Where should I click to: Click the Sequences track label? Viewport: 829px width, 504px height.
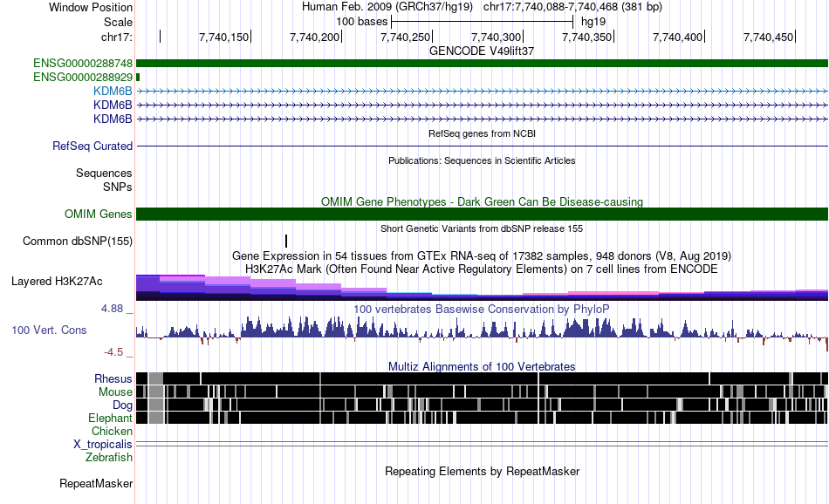[x=104, y=174]
